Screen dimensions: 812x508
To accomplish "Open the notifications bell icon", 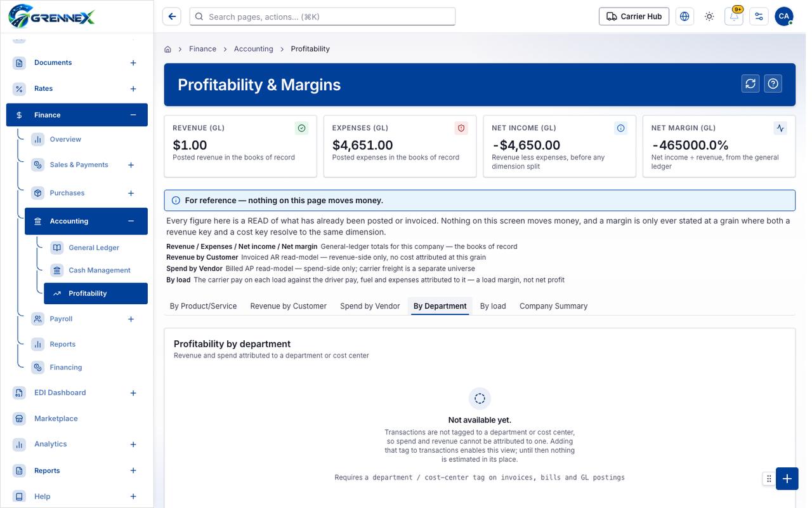I will tap(734, 17).
